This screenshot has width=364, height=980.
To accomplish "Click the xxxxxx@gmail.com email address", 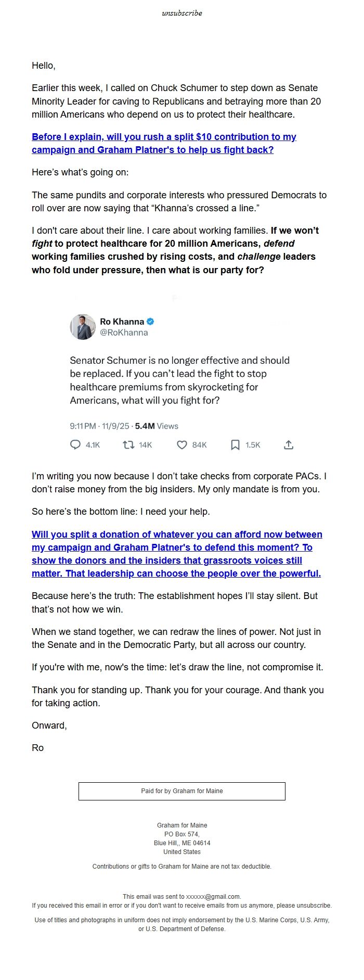I will click(213, 897).
